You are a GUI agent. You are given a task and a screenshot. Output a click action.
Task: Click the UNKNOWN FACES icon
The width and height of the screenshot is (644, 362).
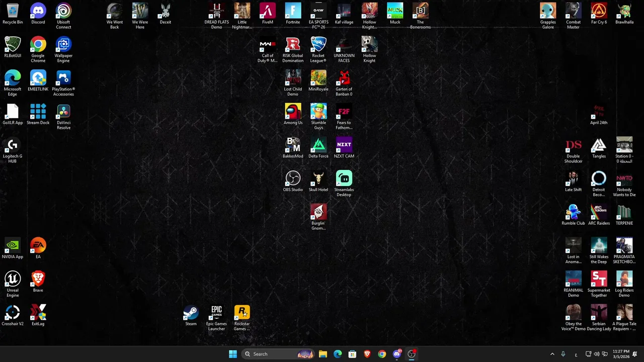click(344, 50)
